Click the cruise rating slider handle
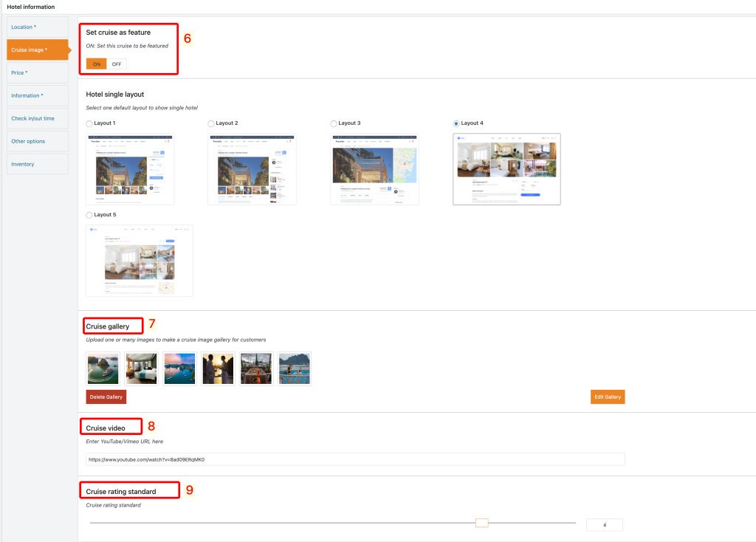756x542 pixels. 482,523
